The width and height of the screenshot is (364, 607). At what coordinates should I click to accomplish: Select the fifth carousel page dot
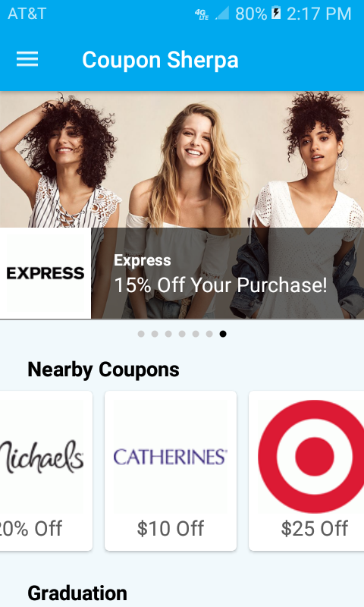tap(196, 334)
